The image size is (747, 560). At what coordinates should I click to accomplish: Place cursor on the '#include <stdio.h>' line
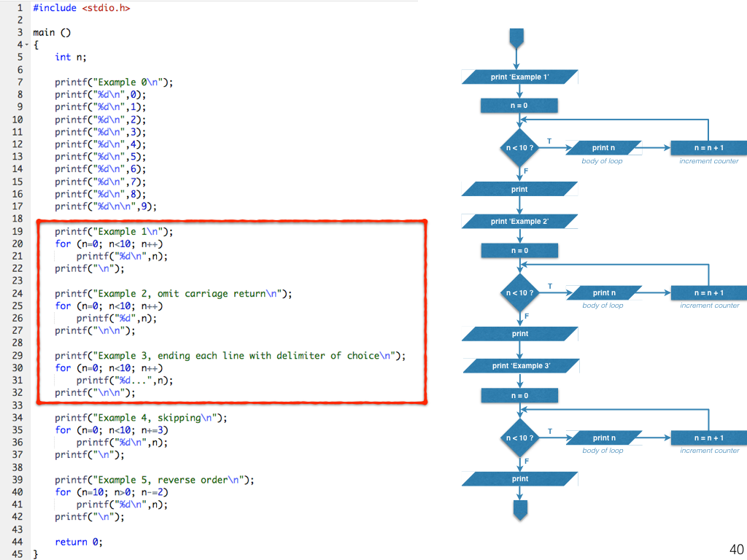point(82,8)
